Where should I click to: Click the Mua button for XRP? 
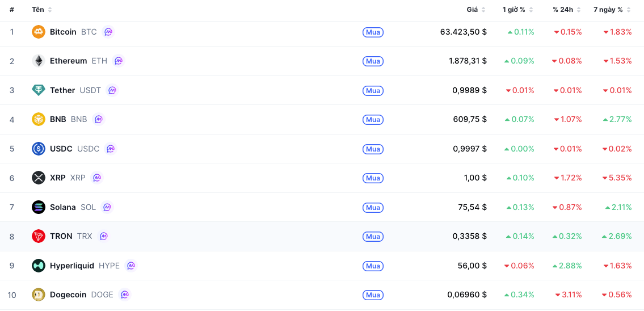373,178
